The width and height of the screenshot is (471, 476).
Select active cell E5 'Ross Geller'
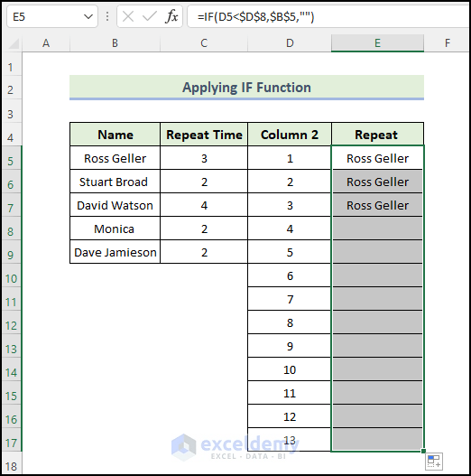click(377, 158)
